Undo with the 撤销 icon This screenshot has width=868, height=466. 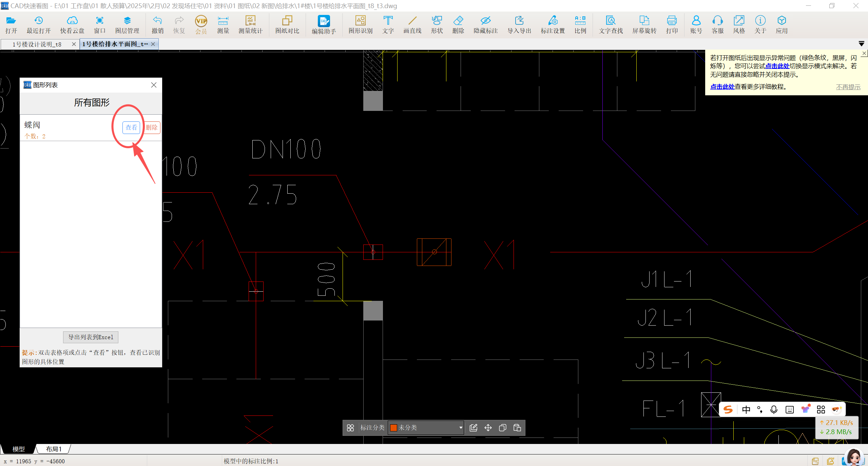[x=157, y=25]
